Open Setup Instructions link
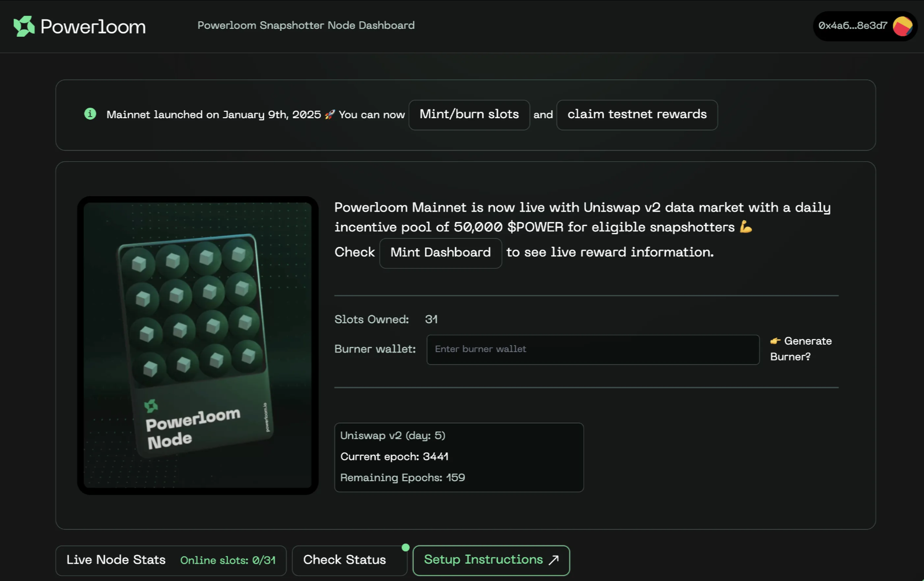Viewport: 924px width, 581px height. coord(491,560)
